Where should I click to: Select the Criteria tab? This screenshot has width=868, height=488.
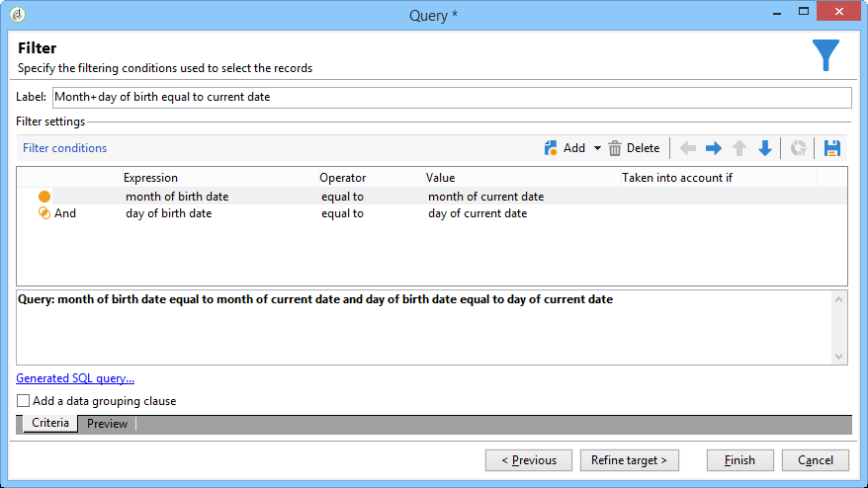coord(50,424)
